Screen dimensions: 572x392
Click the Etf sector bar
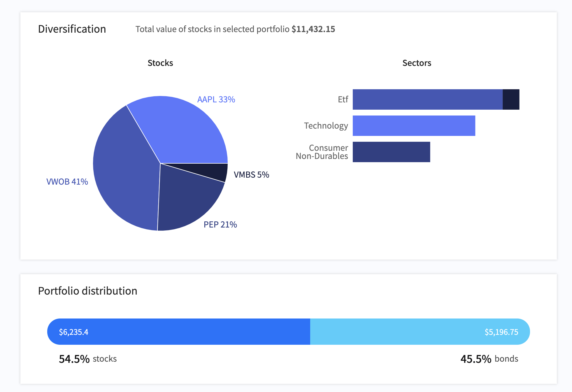pos(427,99)
